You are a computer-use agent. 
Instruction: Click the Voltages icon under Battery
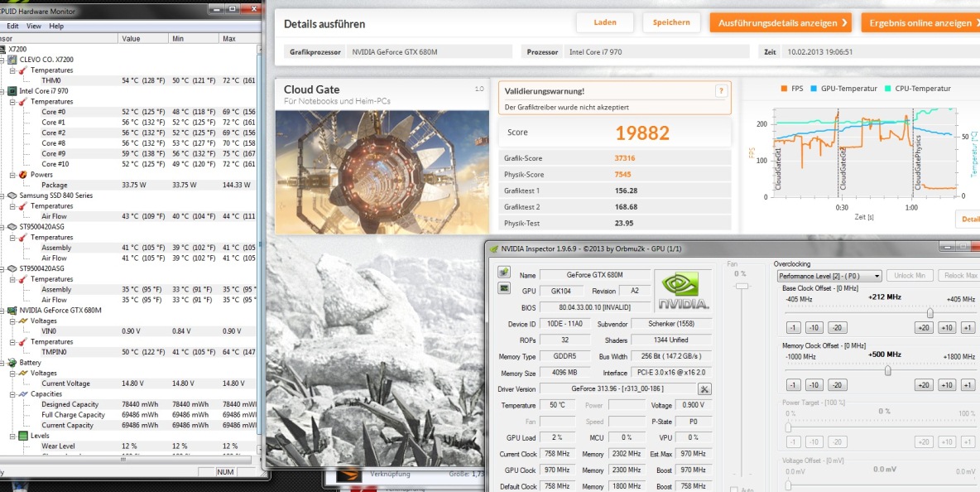coord(24,374)
